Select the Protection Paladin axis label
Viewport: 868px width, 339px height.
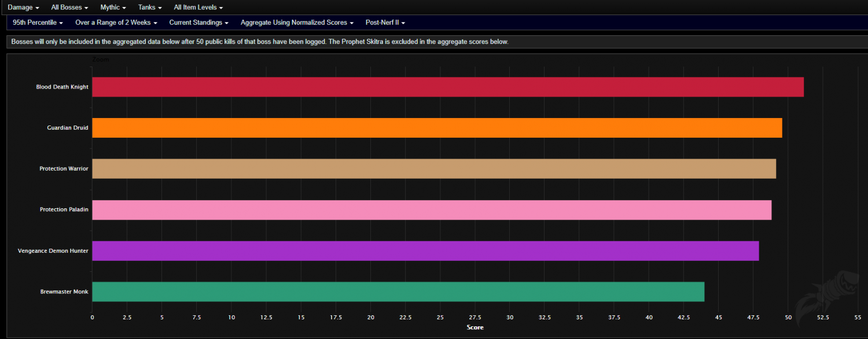(64, 209)
